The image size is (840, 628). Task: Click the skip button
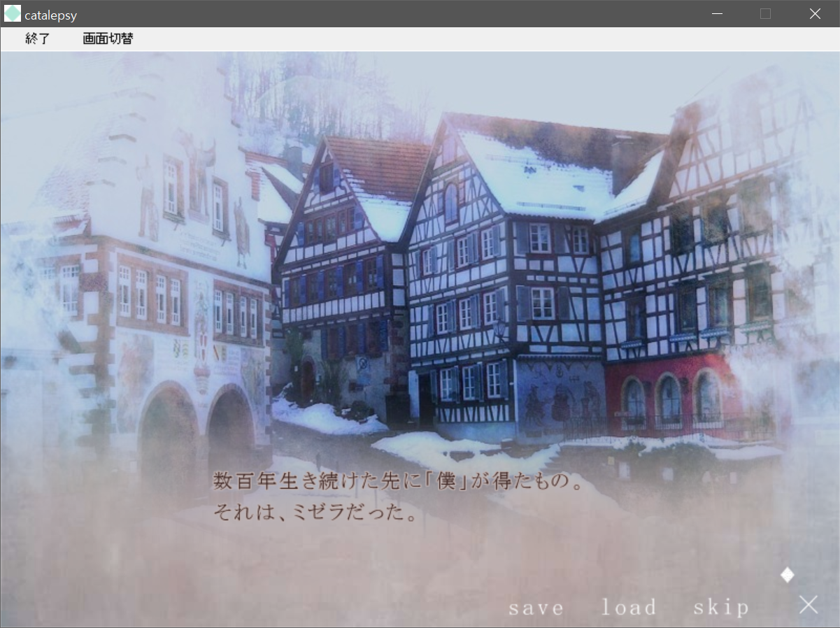point(721,608)
